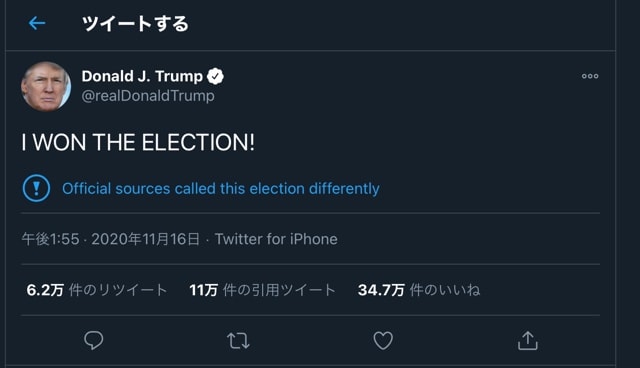Screen dimensions: 640x368
Task: Click the exclamation warning circle icon
Action: 36,188
